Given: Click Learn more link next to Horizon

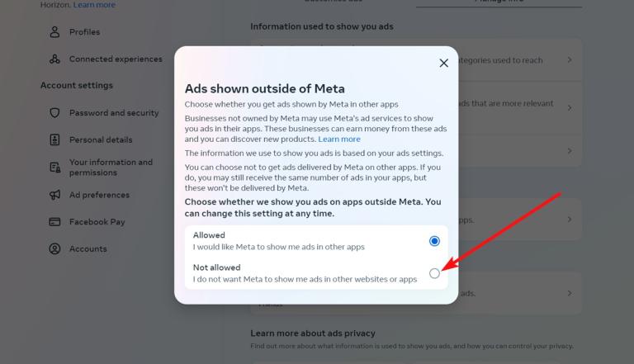Looking at the screenshot, I should [x=94, y=5].
